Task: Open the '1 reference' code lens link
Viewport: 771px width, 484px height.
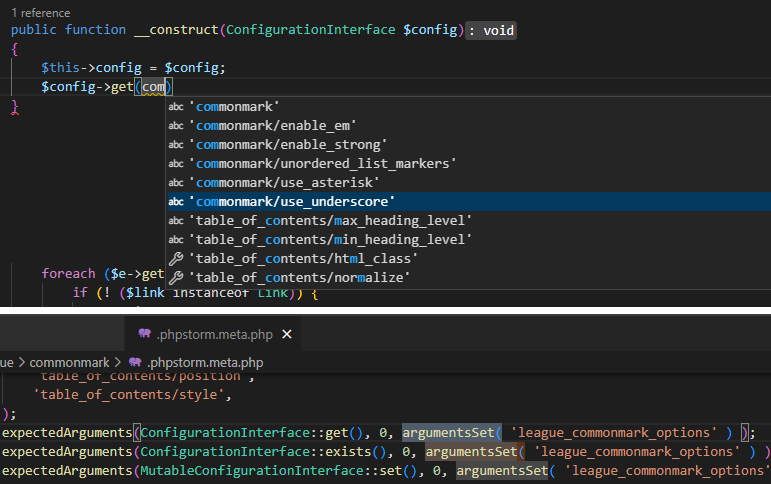Action: [x=41, y=13]
